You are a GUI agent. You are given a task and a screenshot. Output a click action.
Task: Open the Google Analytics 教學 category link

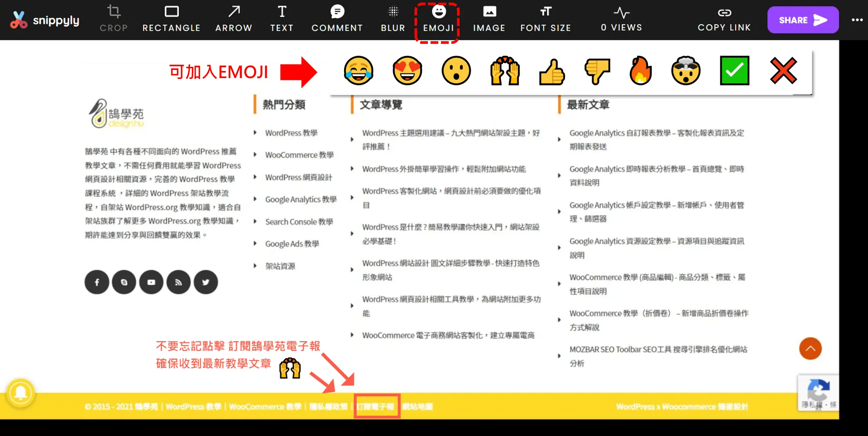coord(301,199)
